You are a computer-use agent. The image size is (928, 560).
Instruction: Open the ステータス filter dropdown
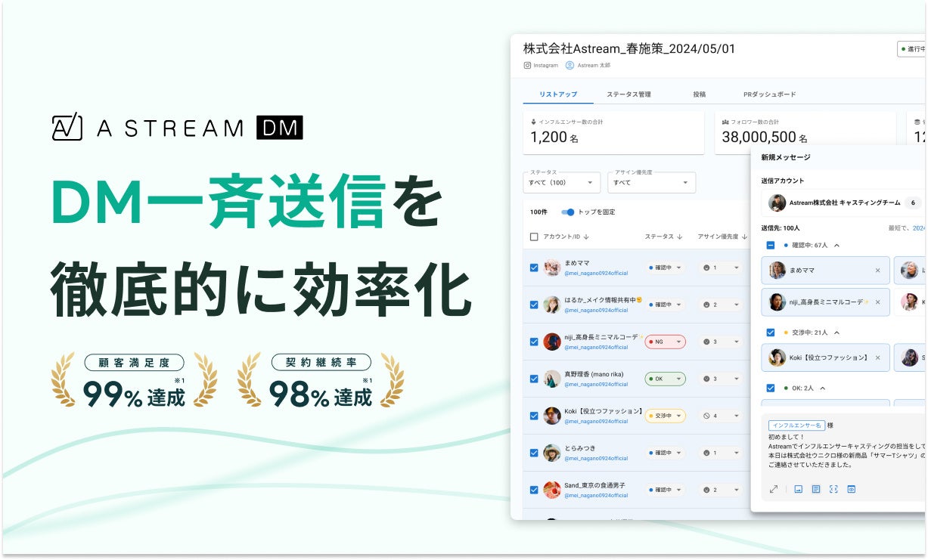click(x=562, y=182)
